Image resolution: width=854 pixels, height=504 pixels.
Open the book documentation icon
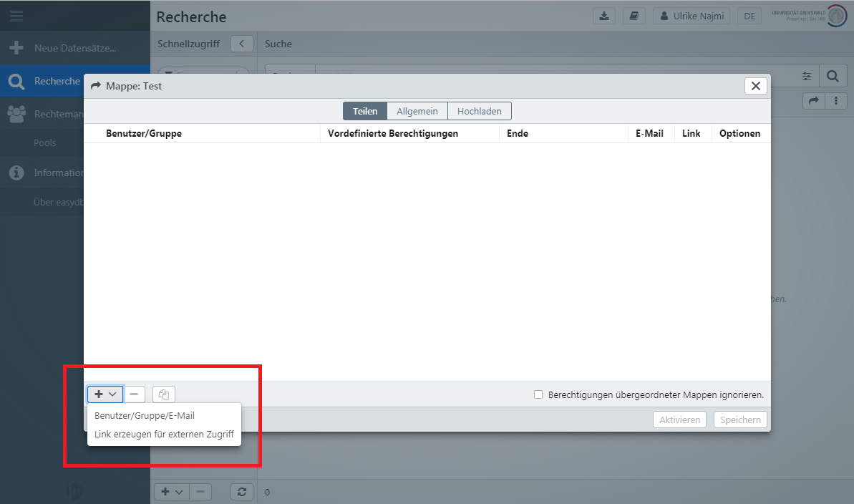click(x=634, y=16)
